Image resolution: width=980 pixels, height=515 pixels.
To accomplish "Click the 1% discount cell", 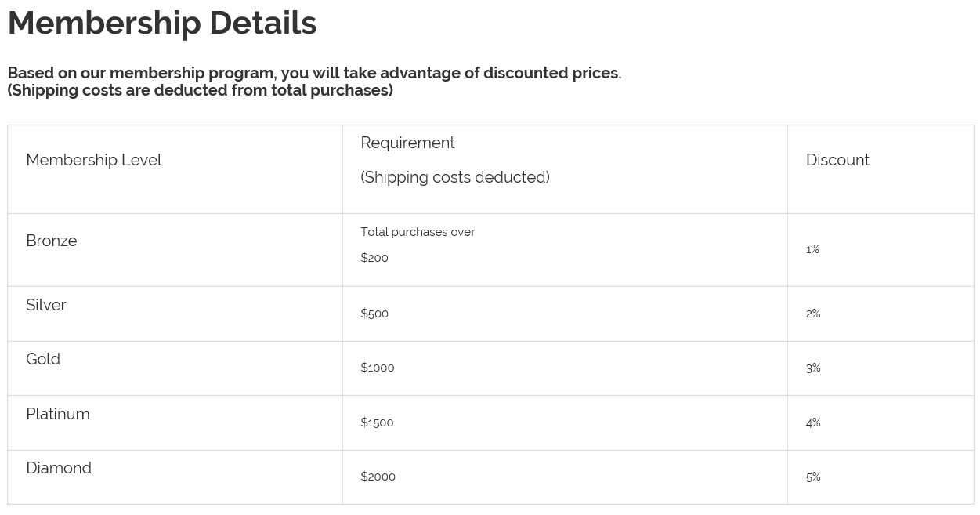I will pyautogui.click(x=812, y=249).
